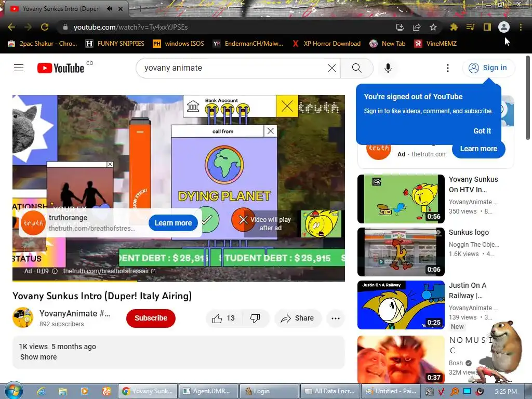Open the YouTube hamburger guide menu

(x=19, y=68)
